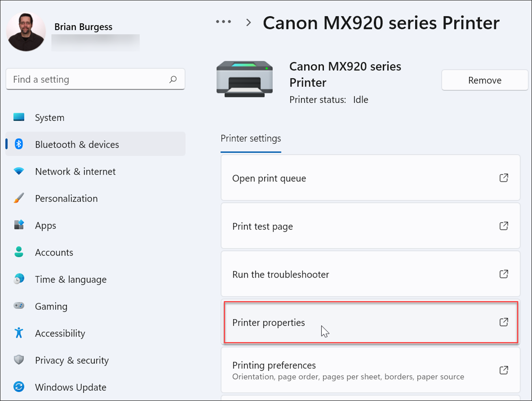Select the Accessibility icon
The height and width of the screenshot is (401, 532).
19,333
